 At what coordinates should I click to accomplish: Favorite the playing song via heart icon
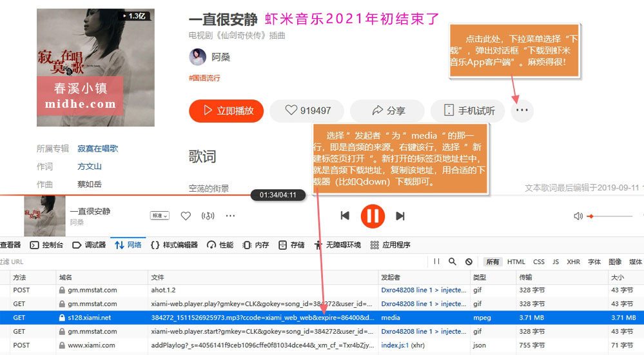point(186,216)
